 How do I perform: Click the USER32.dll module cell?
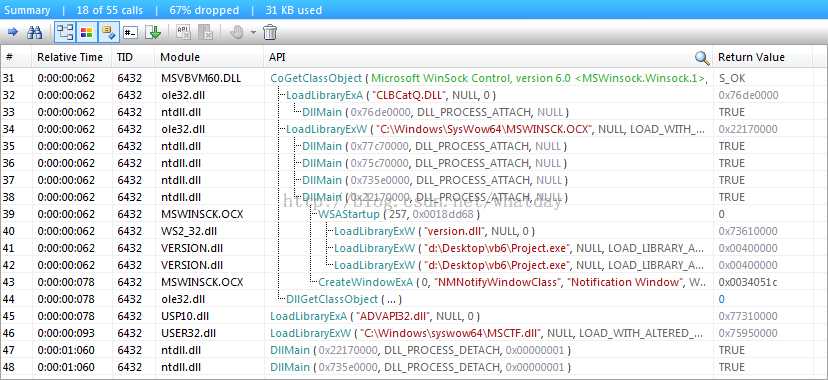click(189, 333)
